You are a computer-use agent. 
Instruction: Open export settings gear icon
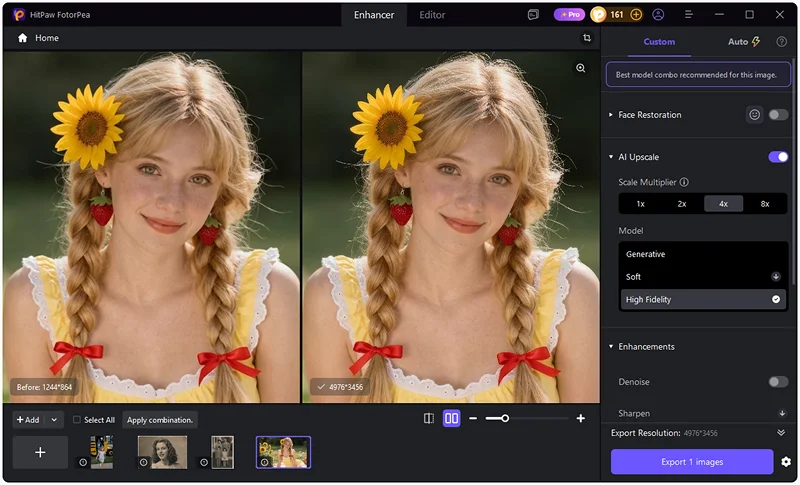(x=786, y=462)
